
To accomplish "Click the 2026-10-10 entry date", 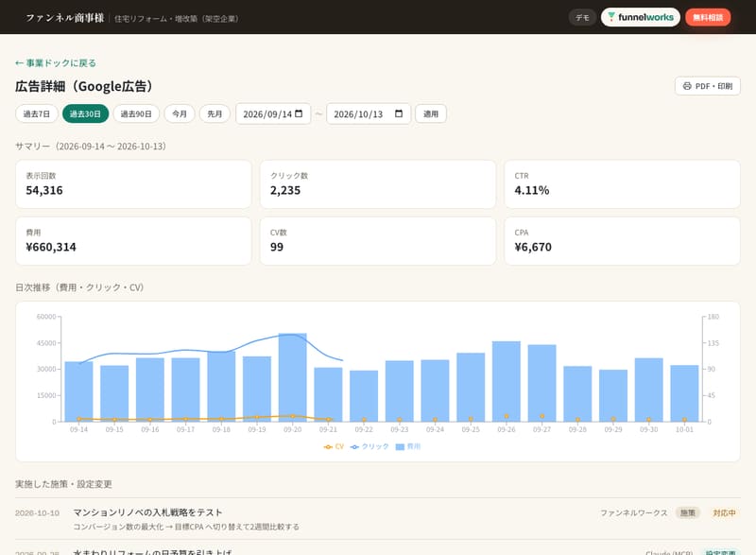I will 37,513.
